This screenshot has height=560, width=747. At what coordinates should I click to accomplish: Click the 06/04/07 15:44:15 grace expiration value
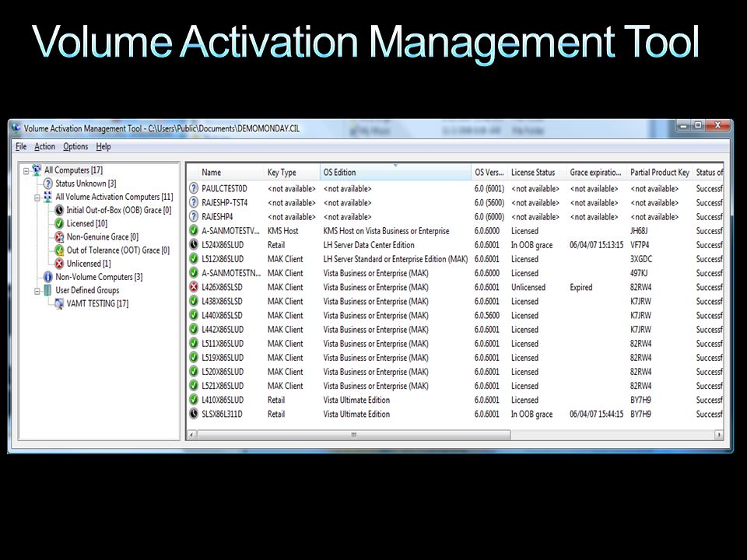597,414
